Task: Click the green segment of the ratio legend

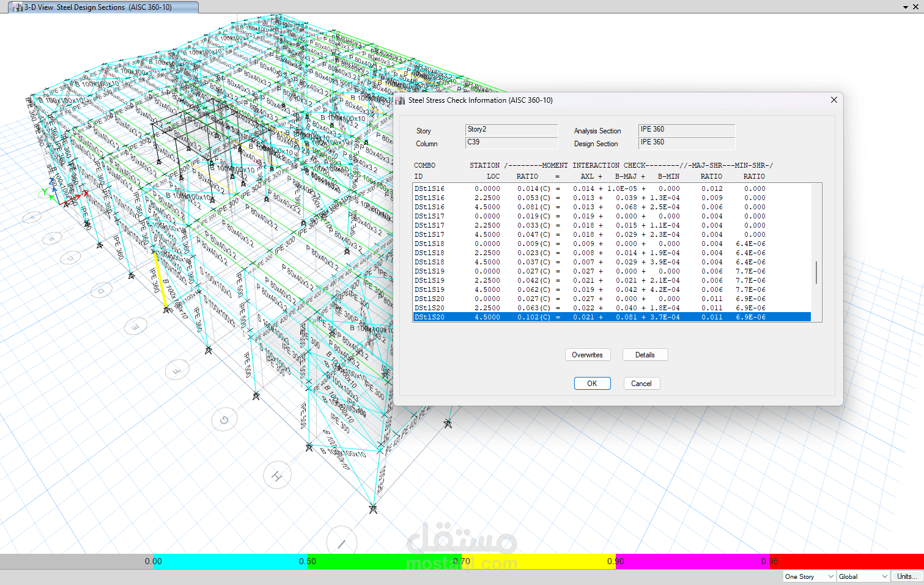Action: point(385,561)
